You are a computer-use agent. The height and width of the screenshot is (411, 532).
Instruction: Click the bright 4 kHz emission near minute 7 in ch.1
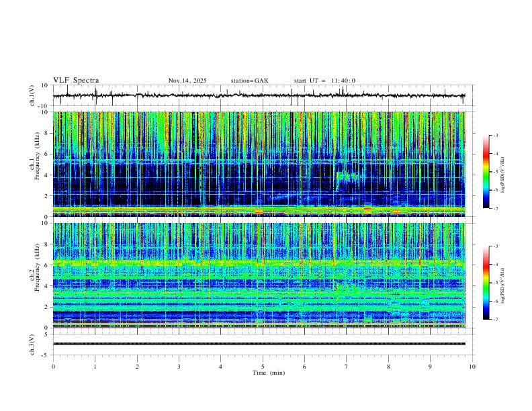[347, 177]
